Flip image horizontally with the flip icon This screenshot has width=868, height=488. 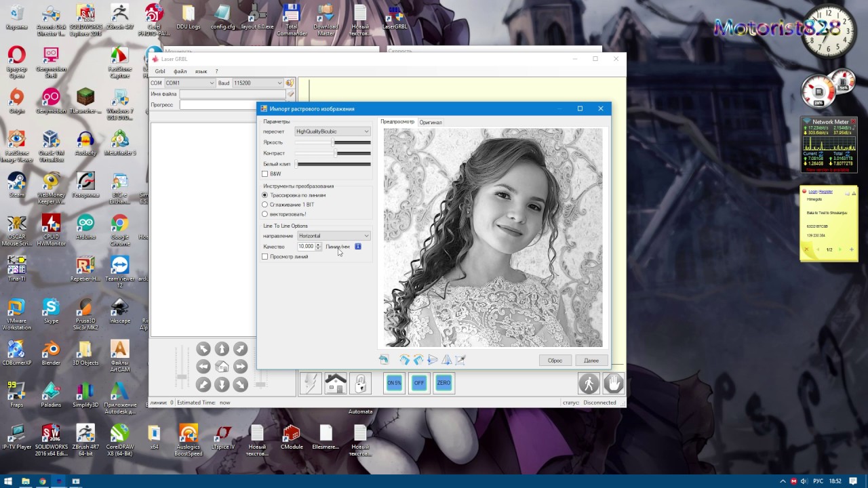click(x=433, y=360)
